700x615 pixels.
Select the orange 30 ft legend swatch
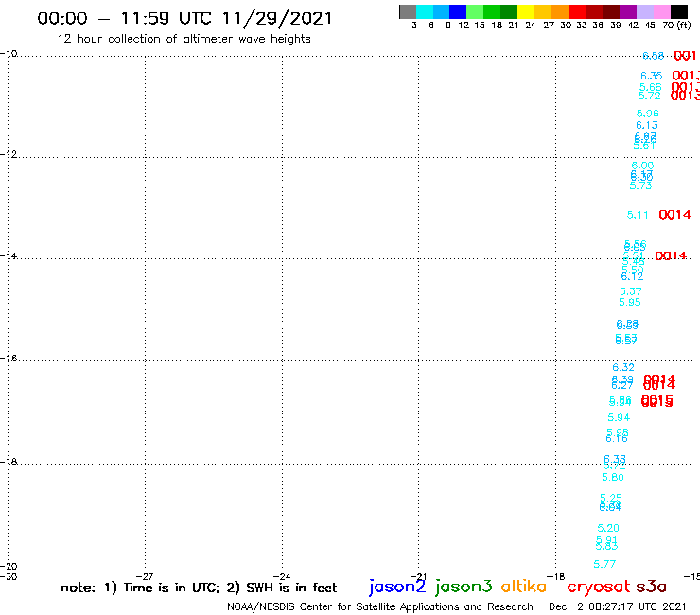tap(560, 11)
